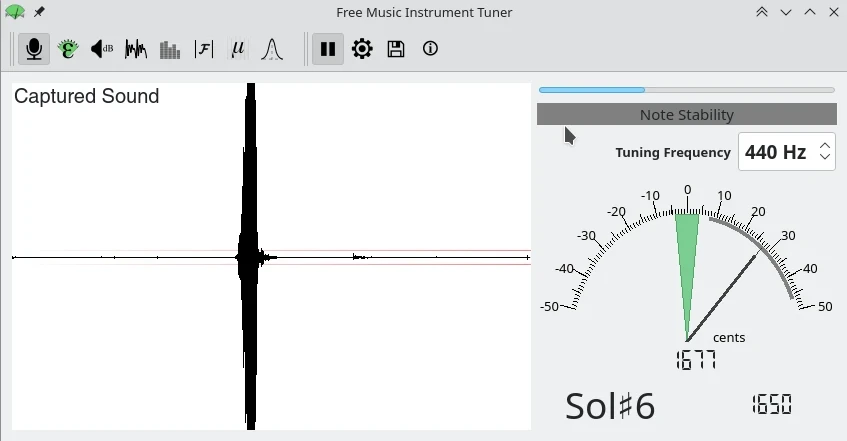This screenshot has width=847, height=441.
Task: Toggle the statistics bell curve view
Action: pyautogui.click(x=272, y=49)
